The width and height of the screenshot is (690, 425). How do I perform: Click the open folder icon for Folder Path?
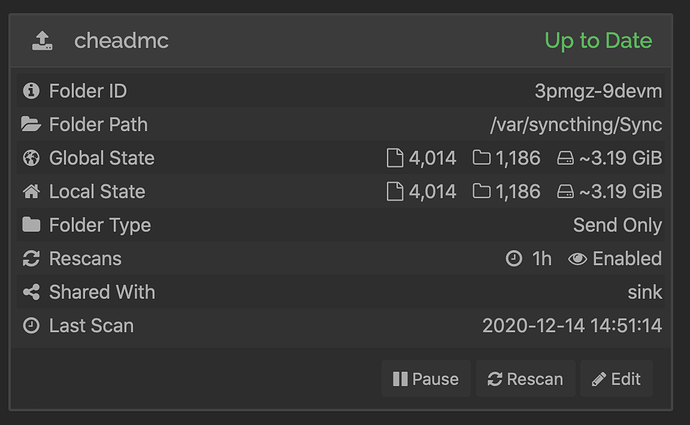[x=31, y=124]
